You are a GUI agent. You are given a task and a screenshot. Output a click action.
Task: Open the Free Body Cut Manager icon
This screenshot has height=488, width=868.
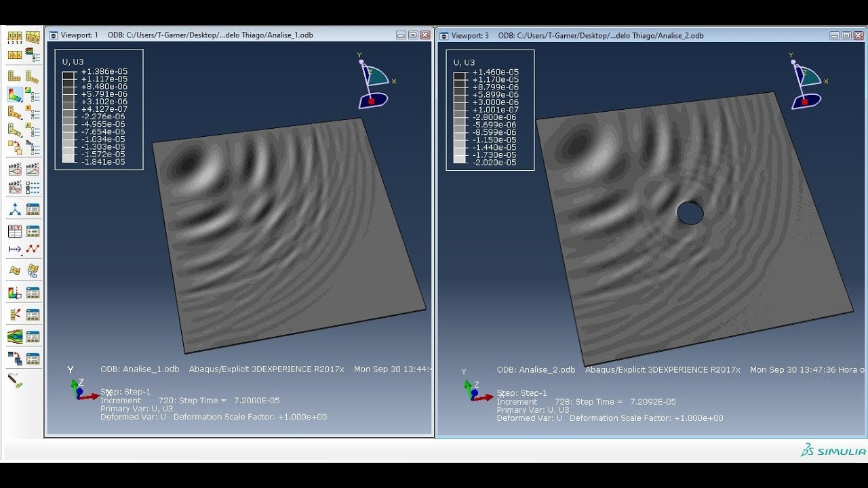coord(32,314)
